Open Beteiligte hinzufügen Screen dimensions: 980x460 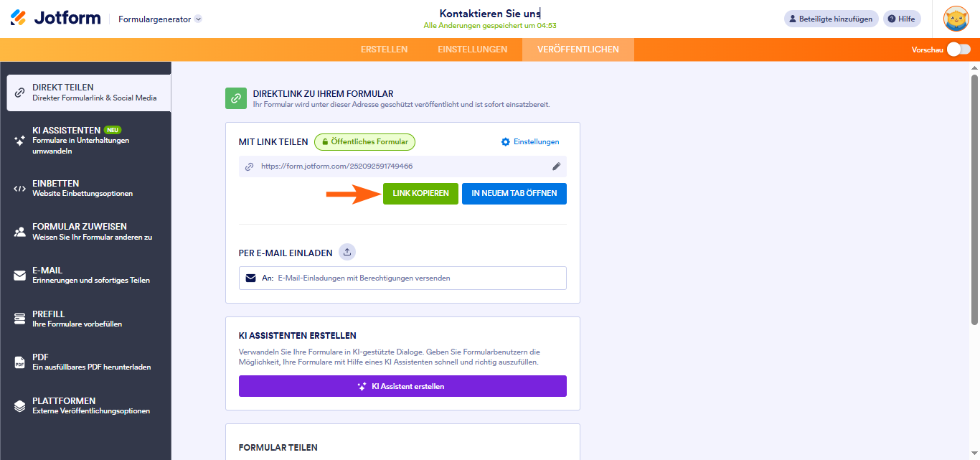pos(831,19)
